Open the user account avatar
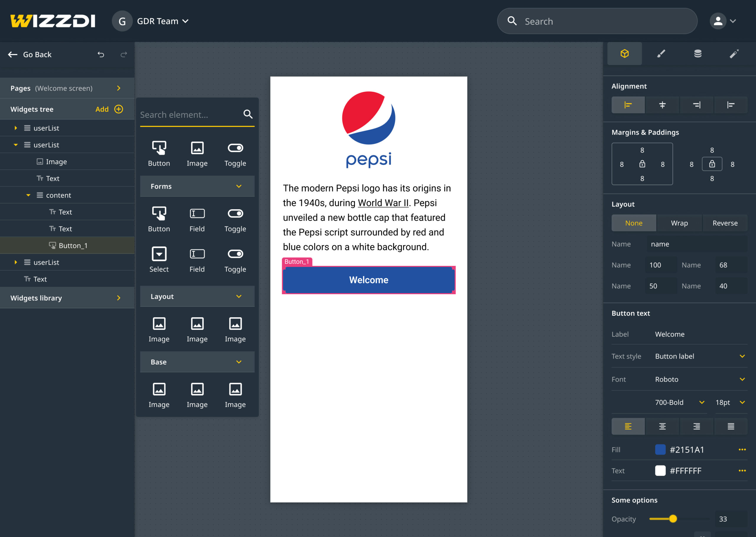The image size is (756, 537). [x=718, y=21]
